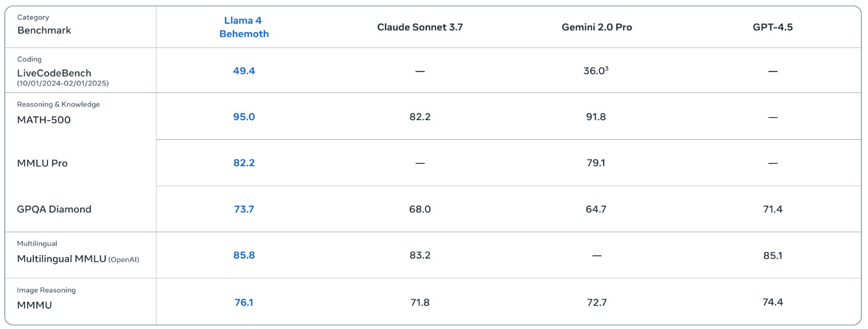This screenshot has height=329, width=868.
Task: Click the GPQA Diamond benchmark label
Action: click(x=54, y=209)
